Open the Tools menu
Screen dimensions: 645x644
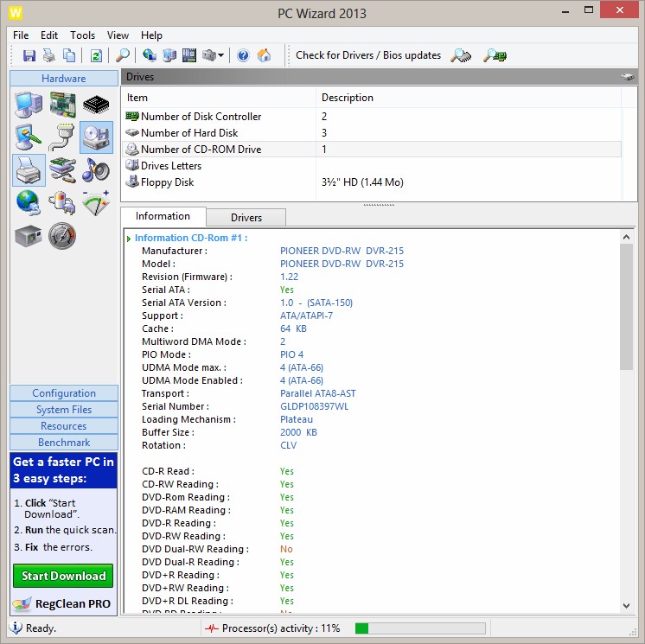click(x=83, y=35)
